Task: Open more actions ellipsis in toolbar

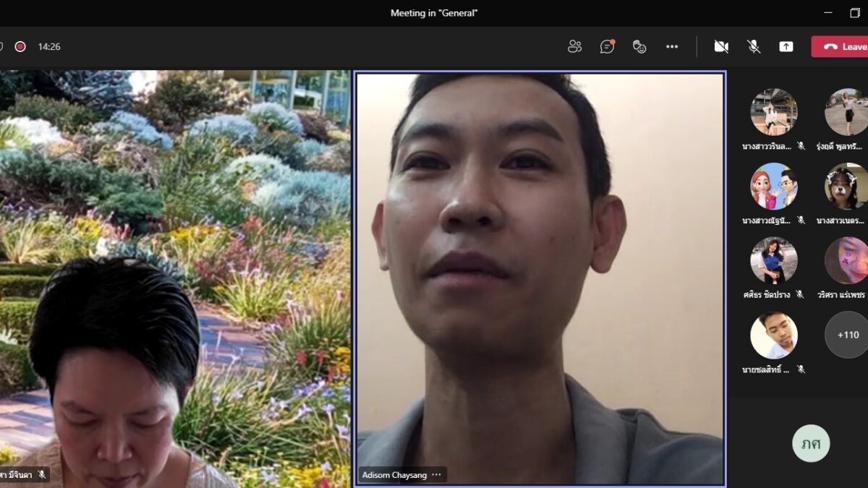Action: click(672, 46)
